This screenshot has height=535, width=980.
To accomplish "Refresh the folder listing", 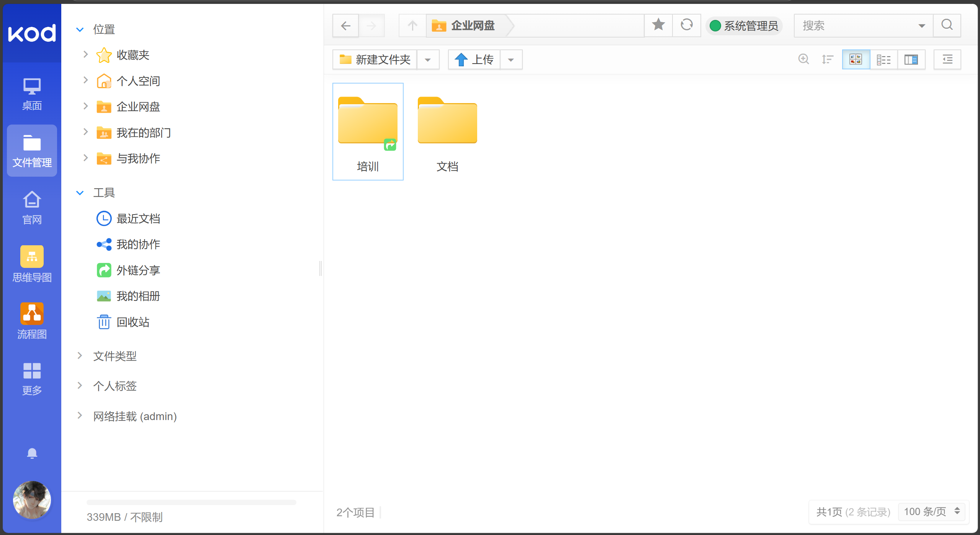I will tap(687, 25).
